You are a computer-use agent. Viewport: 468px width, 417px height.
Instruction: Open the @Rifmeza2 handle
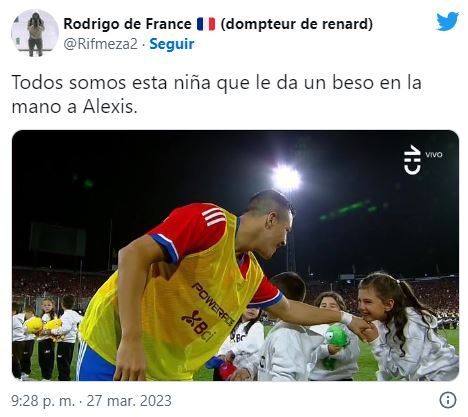click(x=100, y=44)
